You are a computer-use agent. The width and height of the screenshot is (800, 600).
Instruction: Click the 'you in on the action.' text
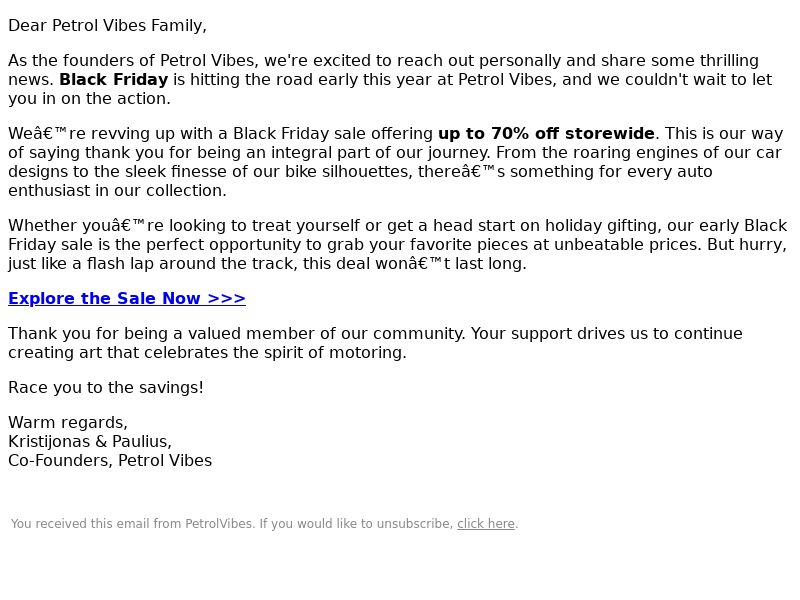[x=89, y=98]
